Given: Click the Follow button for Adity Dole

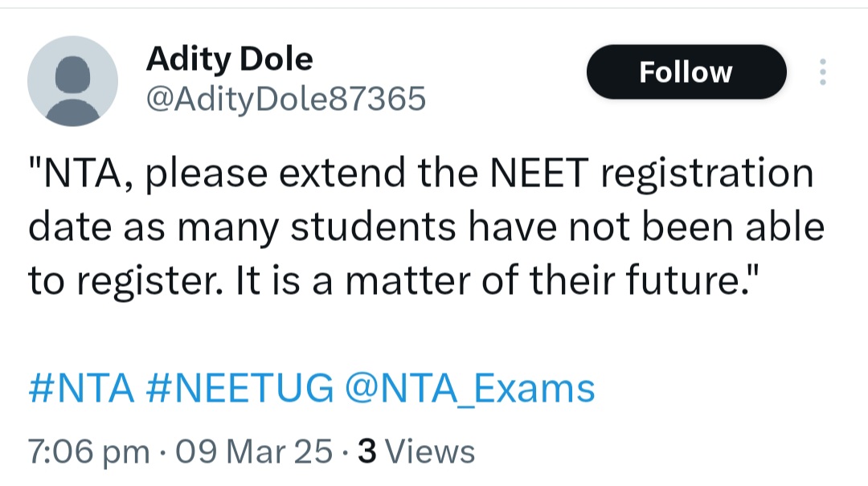Looking at the screenshot, I should click(x=686, y=71).
